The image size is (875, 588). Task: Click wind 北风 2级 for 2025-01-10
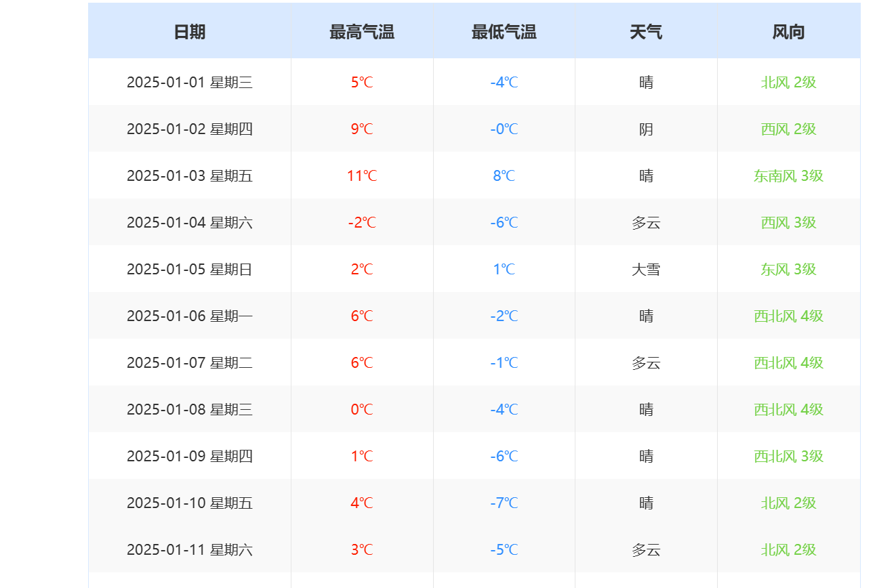coord(788,503)
